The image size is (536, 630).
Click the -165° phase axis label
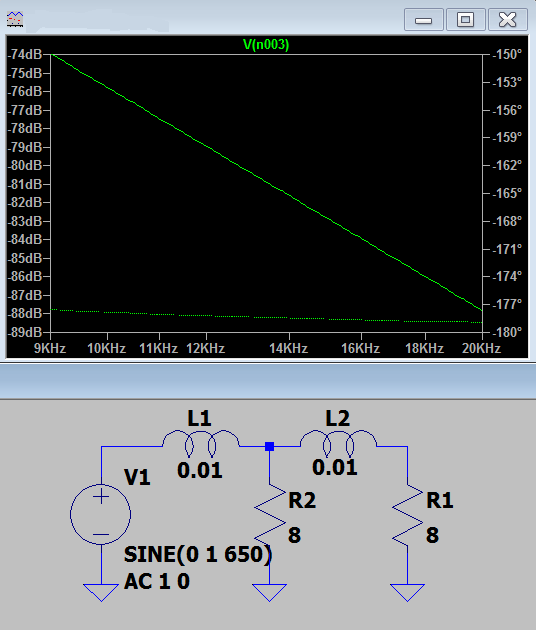507,193
